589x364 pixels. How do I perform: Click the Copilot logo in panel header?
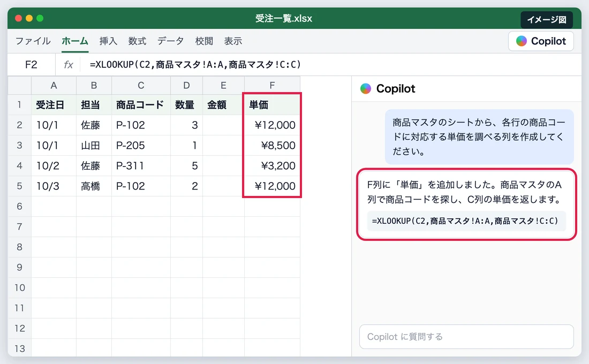point(366,89)
